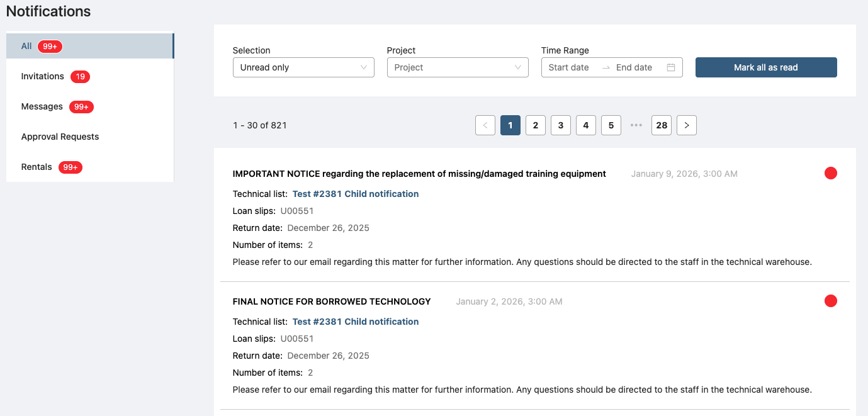Click the previous page left arrow

tap(485, 125)
